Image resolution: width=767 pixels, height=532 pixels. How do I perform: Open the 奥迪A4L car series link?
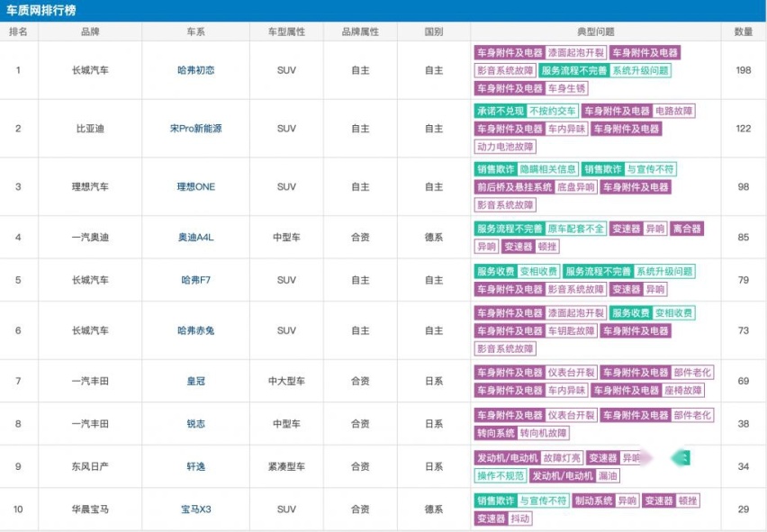(195, 237)
